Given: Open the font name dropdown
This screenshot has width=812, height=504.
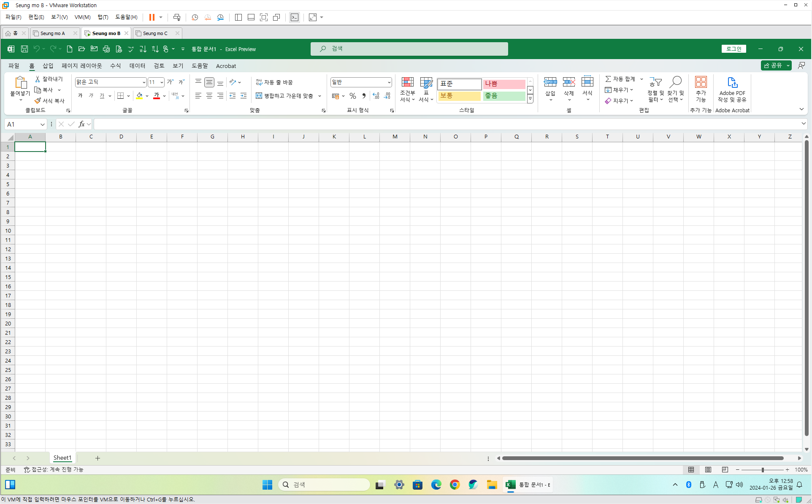Looking at the screenshot, I should click(x=143, y=82).
